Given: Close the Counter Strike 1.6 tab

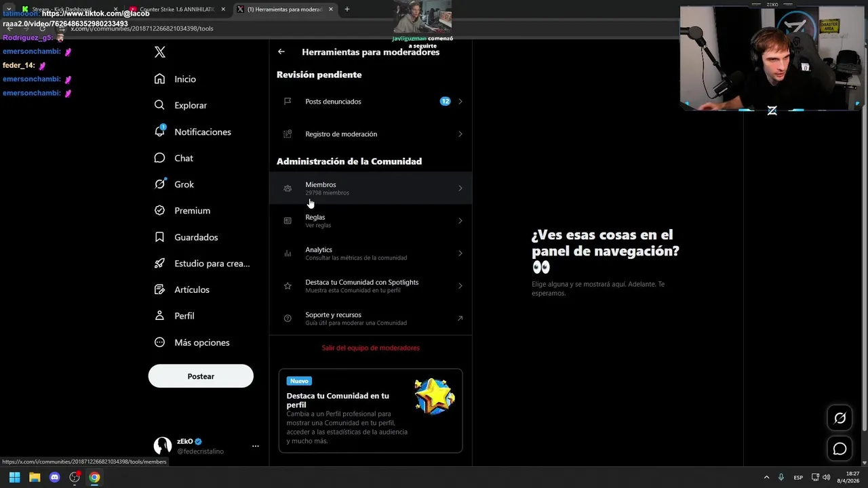Looking at the screenshot, I should click(223, 9).
